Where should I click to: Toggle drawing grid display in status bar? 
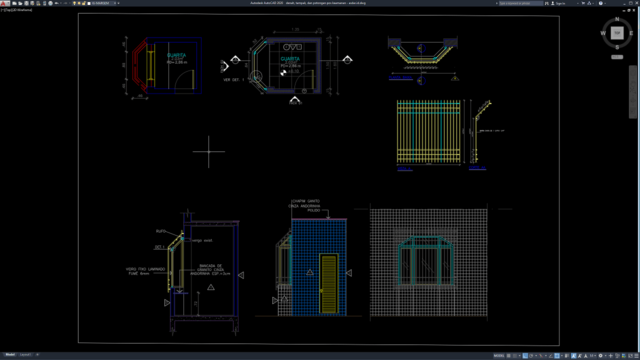pyautogui.click(x=509, y=356)
